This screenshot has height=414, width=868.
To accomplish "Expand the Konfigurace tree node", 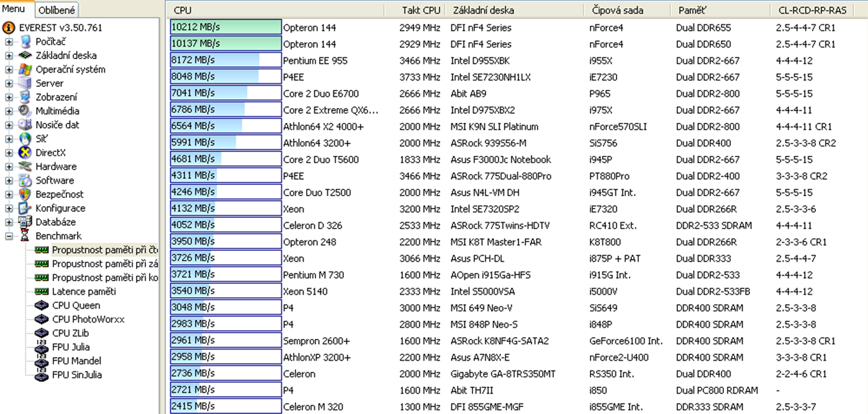I will [x=9, y=209].
